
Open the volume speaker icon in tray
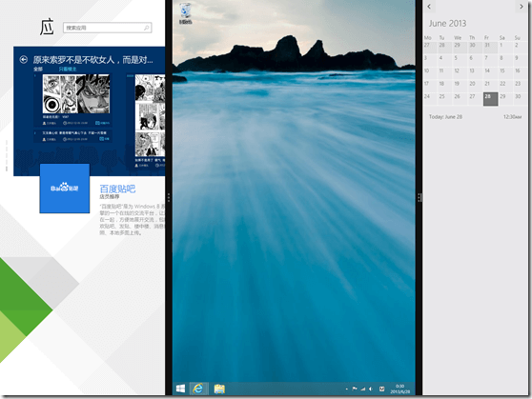(371, 389)
